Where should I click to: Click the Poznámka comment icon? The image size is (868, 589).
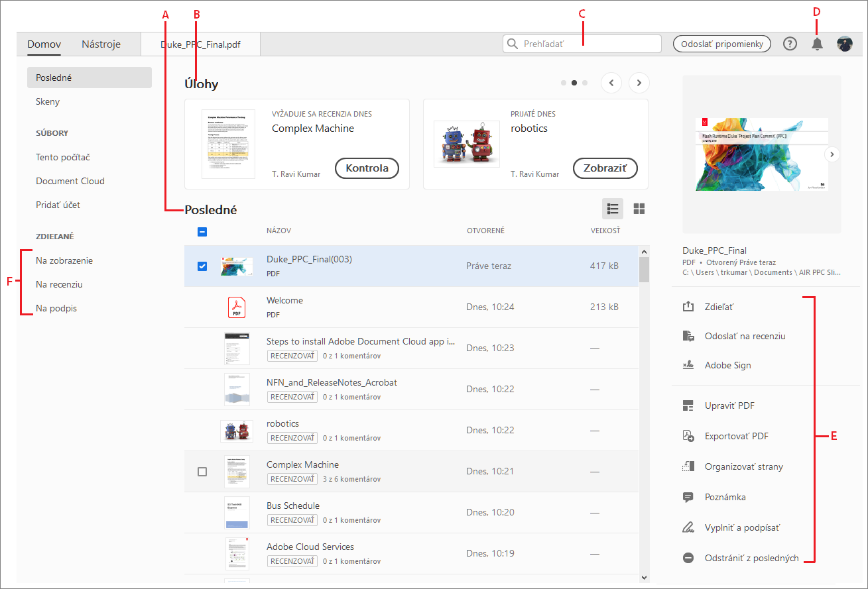(x=688, y=497)
